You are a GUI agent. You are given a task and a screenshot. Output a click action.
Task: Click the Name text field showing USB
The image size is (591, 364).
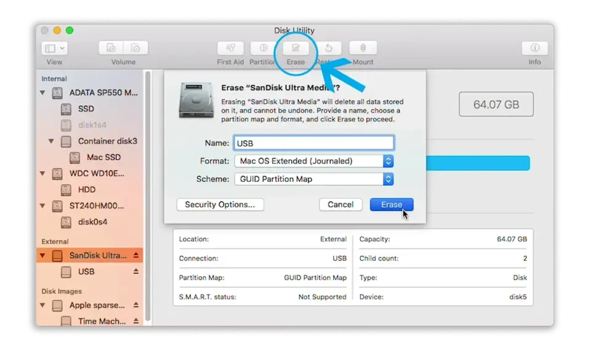(314, 143)
